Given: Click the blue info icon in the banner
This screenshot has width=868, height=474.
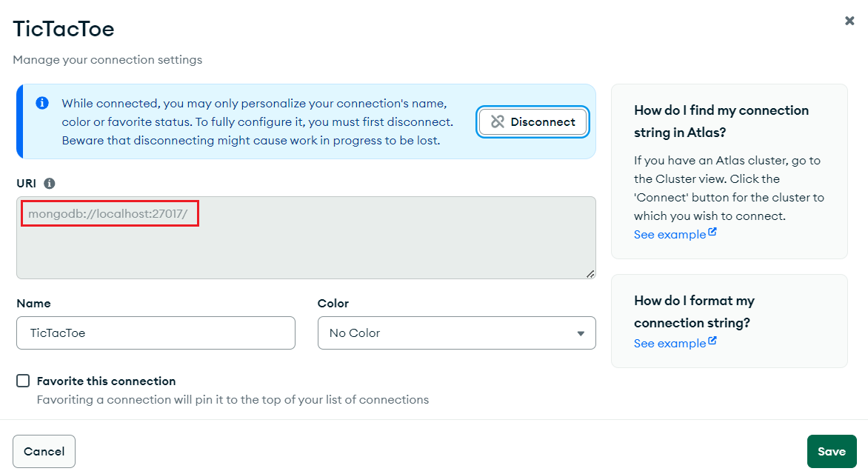Looking at the screenshot, I should tap(42, 103).
